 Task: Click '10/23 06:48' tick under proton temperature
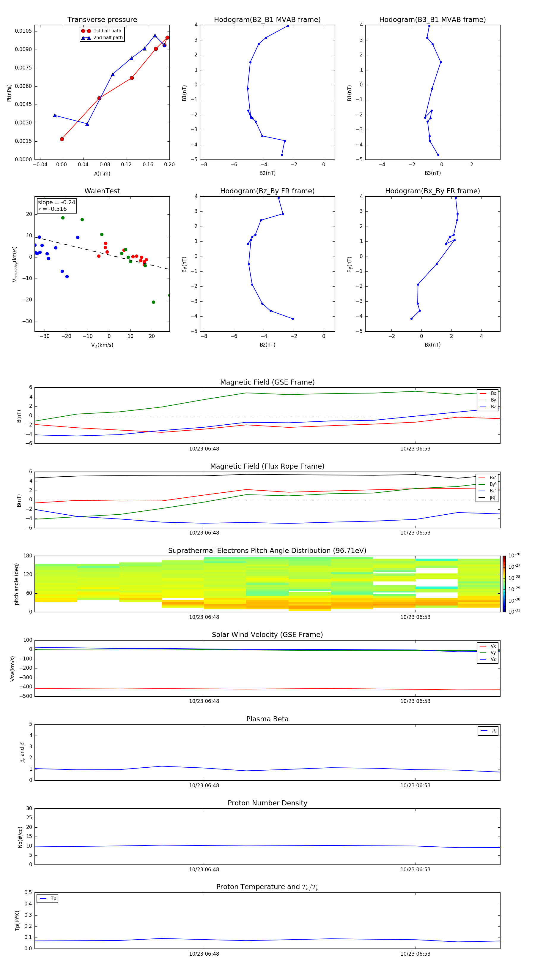[204, 954]
